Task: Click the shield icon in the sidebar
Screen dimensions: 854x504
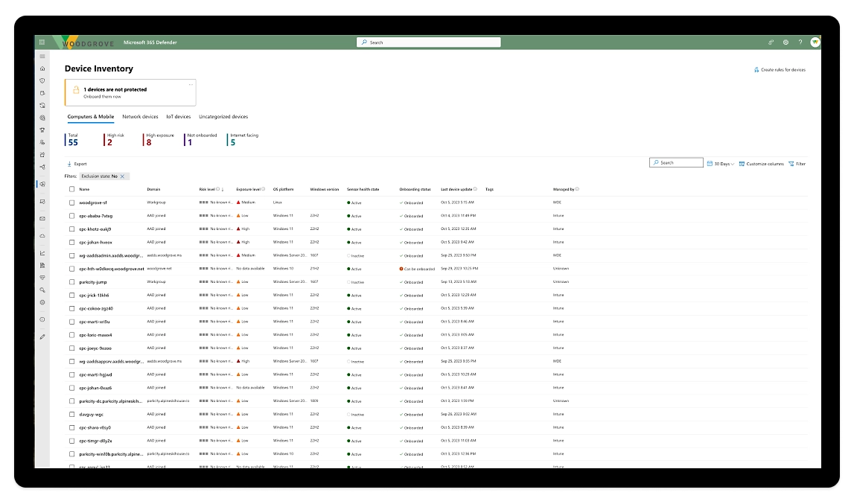Action: click(42, 80)
